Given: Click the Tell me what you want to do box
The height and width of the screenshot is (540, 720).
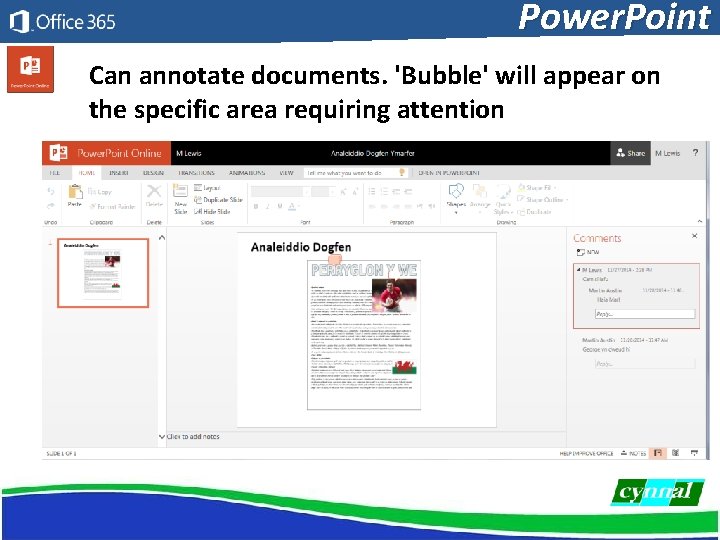Looking at the screenshot, I should pos(355,173).
